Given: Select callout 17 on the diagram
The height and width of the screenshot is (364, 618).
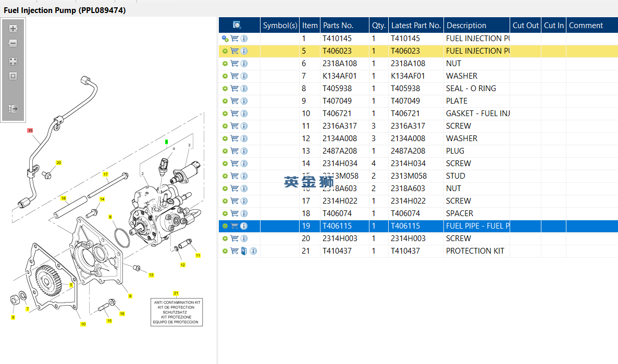Looking at the screenshot, I should (105, 174).
